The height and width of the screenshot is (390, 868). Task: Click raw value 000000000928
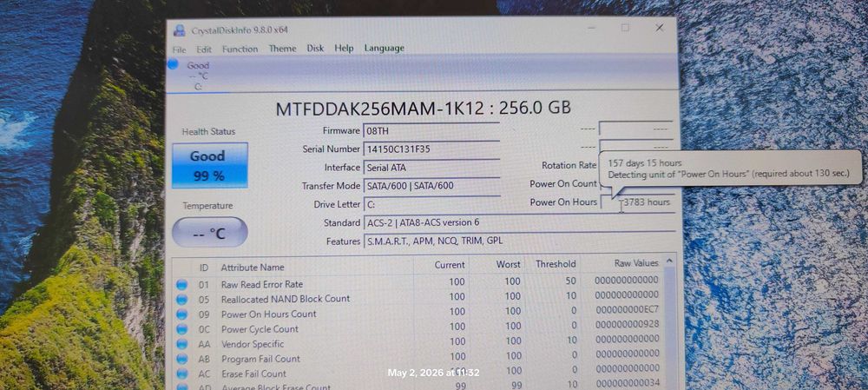(x=627, y=324)
